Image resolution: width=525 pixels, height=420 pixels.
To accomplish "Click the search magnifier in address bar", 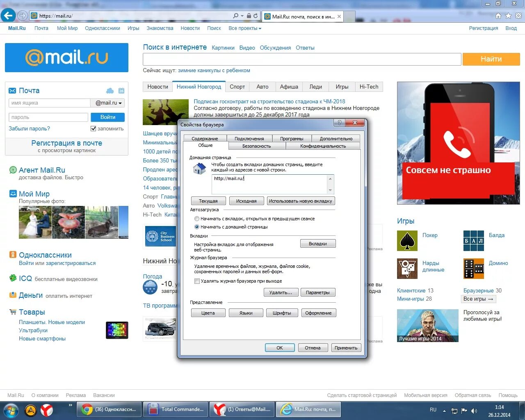I will 235,16.
